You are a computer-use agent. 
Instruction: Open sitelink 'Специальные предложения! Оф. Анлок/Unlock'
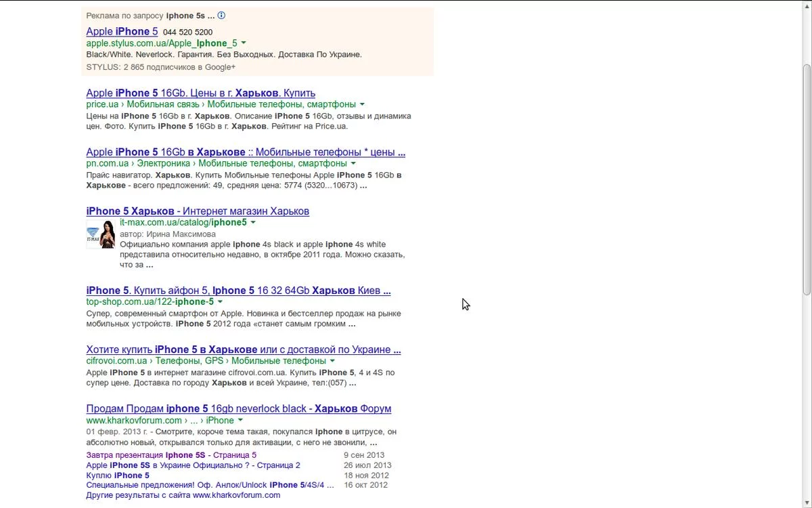pyautogui.click(x=210, y=485)
